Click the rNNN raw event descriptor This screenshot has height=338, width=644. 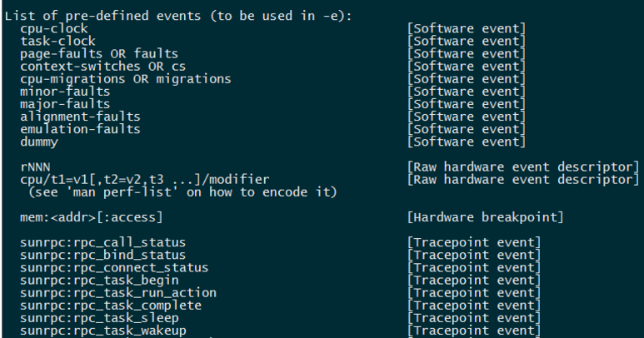pos(35,167)
